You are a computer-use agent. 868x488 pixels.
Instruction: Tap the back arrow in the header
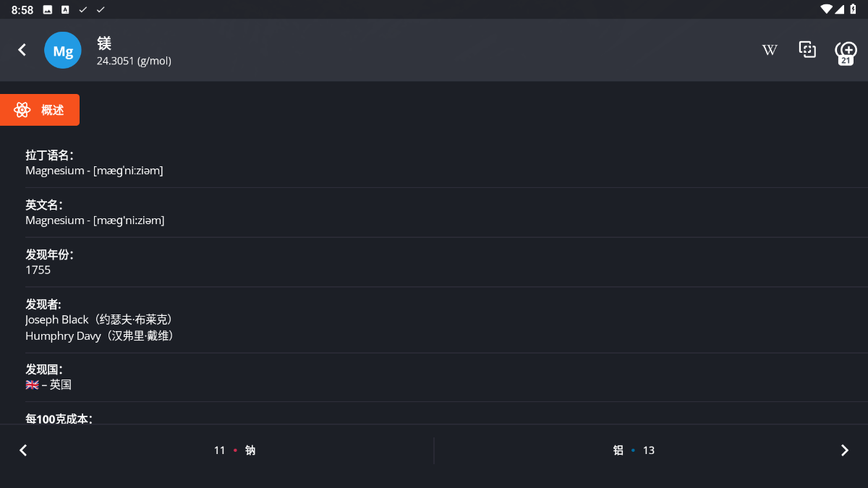22,50
